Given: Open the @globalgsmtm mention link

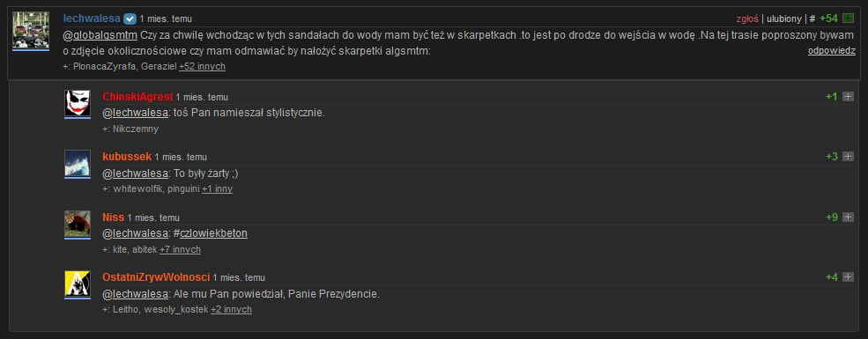Looking at the screenshot, I should pos(100,35).
